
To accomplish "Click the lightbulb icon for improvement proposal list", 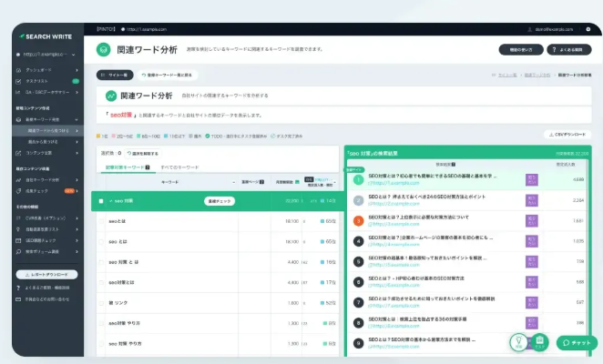I will click(x=18, y=229).
